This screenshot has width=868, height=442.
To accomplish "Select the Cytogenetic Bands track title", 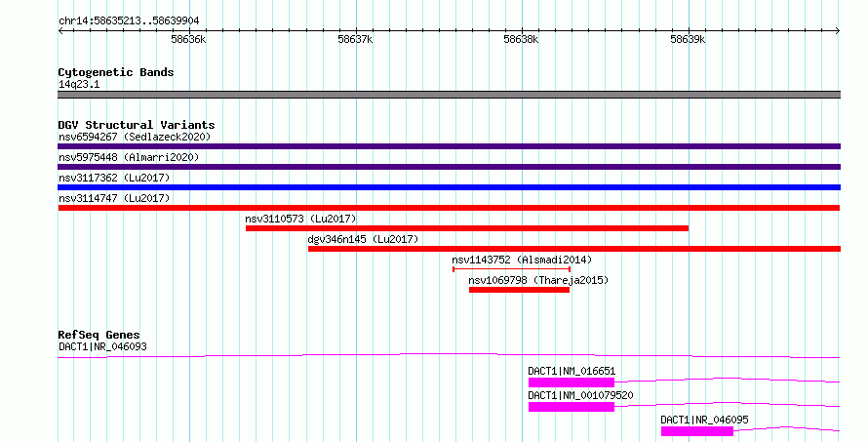I will click(x=116, y=72).
